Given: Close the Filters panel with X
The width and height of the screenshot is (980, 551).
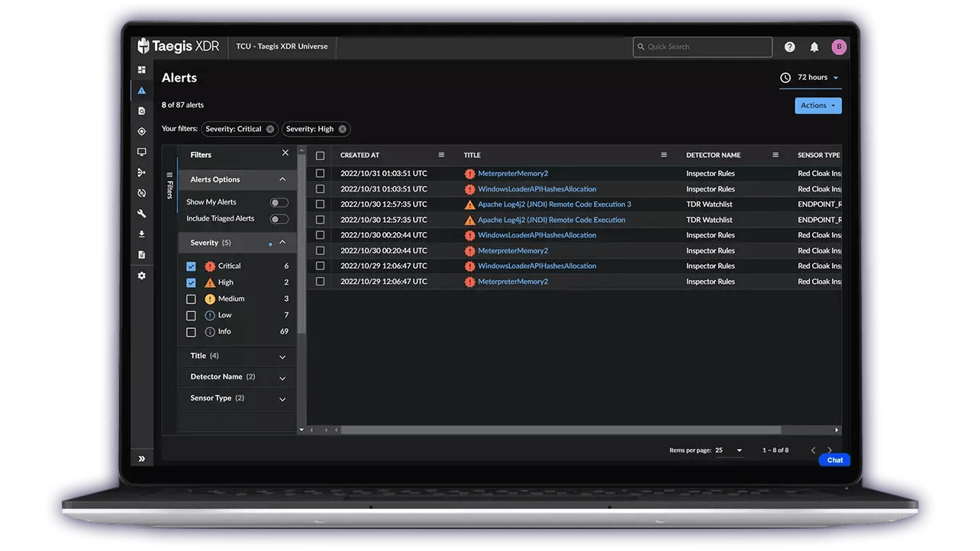Looking at the screenshot, I should point(285,153).
